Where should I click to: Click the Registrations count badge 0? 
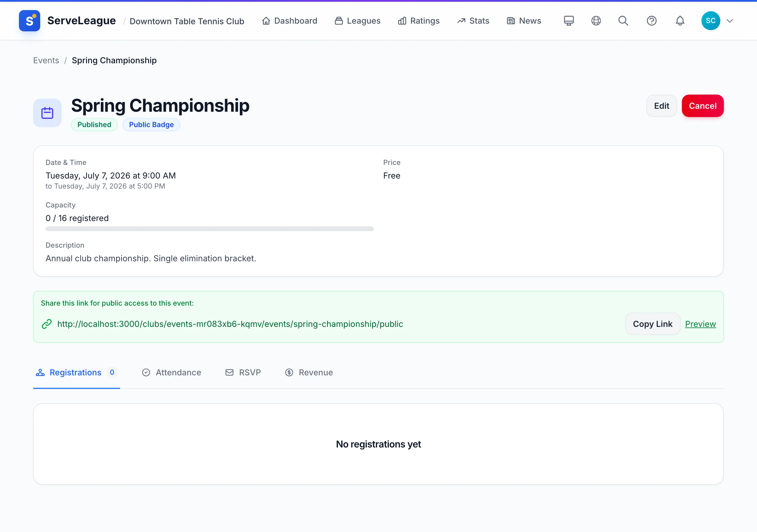(x=112, y=372)
